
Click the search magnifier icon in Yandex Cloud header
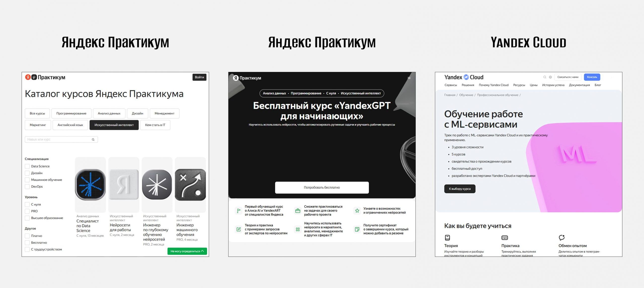click(545, 77)
